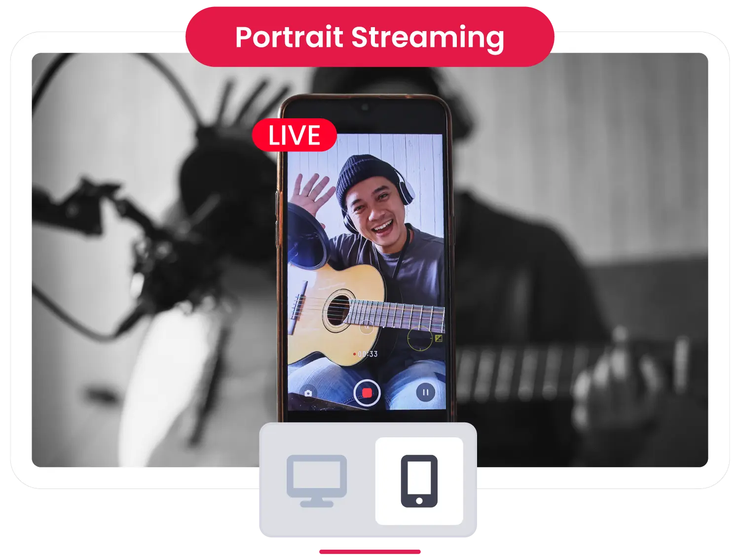
Task: Open the exposure compensation control
Action: pyautogui.click(x=439, y=339)
